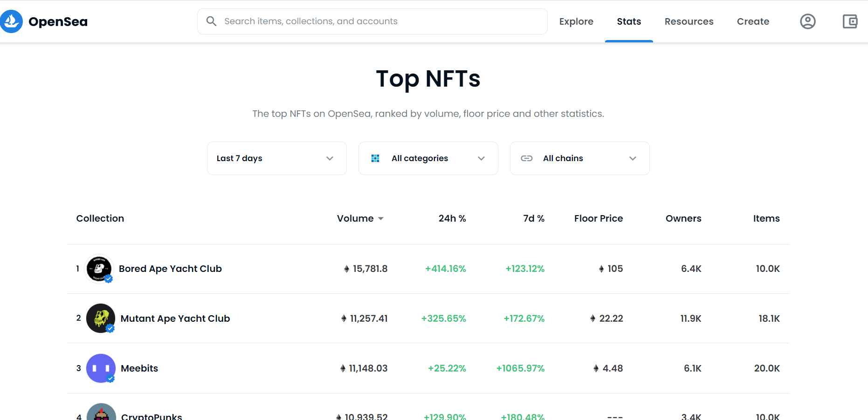The image size is (868, 420).
Task: Open the Explore menu
Action: [x=576, y=21]
